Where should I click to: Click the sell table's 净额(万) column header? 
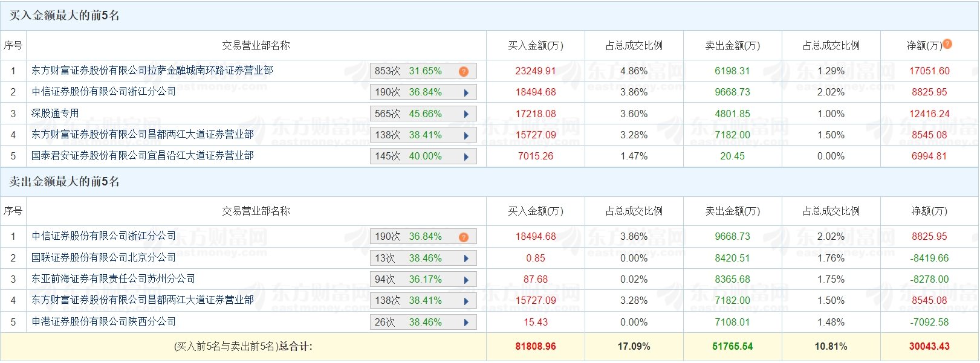(930, 211)
